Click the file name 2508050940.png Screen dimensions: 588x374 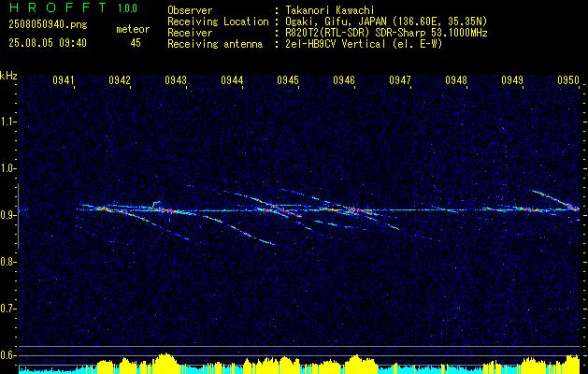point(48,25)
